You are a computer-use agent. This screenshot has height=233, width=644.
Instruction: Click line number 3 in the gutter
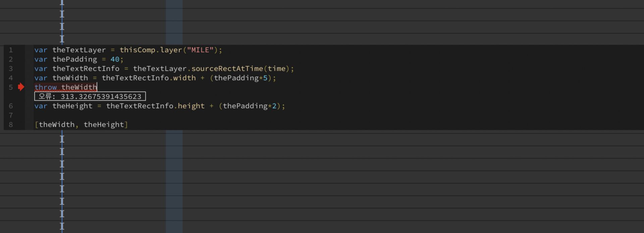click(x=11, y=69)
